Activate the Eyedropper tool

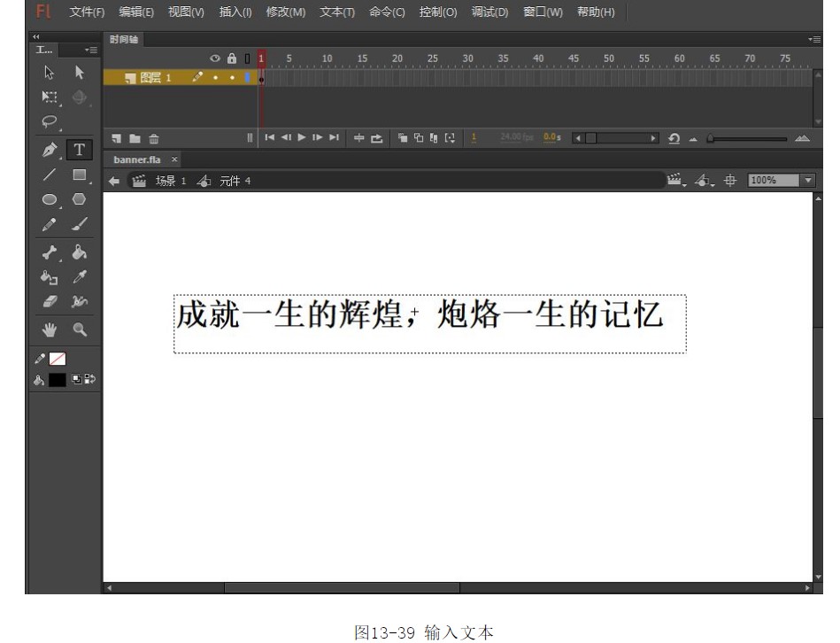(x=79, y=277)
